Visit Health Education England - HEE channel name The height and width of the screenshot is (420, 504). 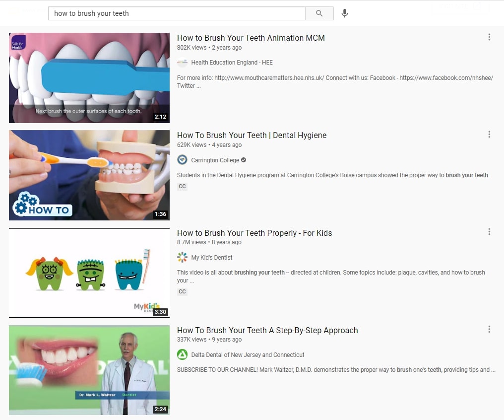click(232, 63)
